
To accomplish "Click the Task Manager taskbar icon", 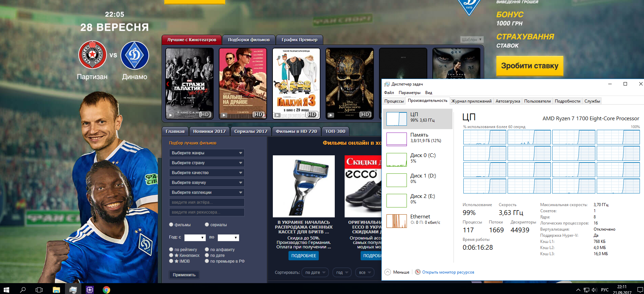I will click(x=73, y=290).
